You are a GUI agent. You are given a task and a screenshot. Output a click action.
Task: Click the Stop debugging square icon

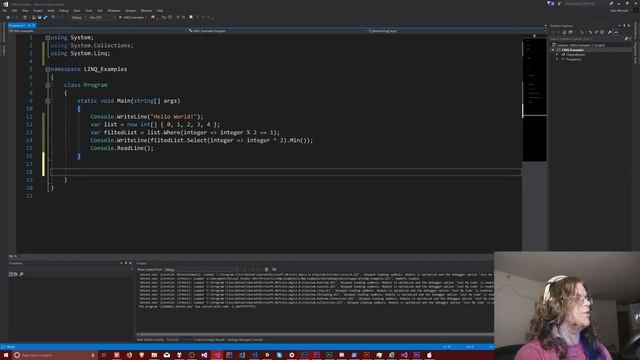[x=191, y=17]
